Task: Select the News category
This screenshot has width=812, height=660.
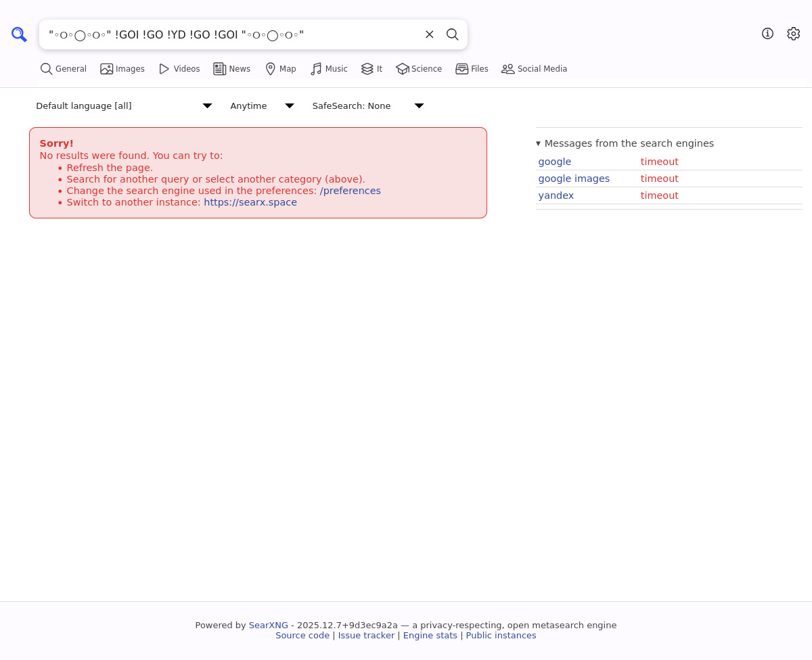Action: tap(231, 69)
